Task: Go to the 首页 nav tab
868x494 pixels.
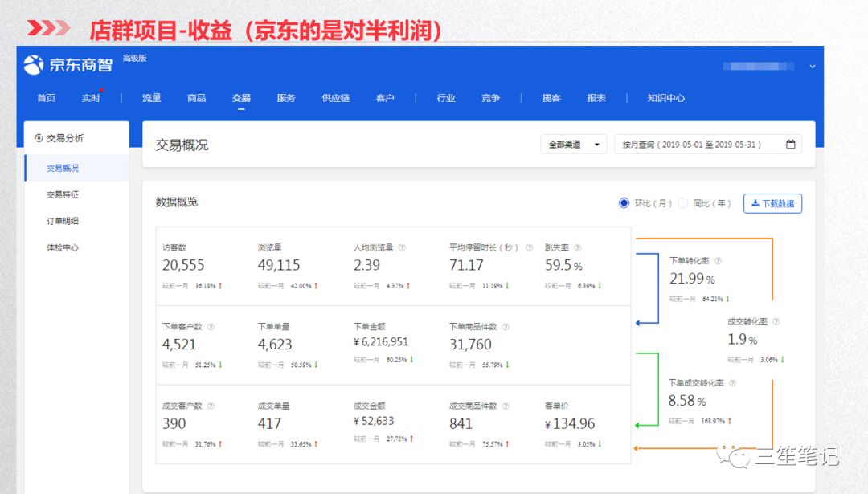Action: click(47, 98)
